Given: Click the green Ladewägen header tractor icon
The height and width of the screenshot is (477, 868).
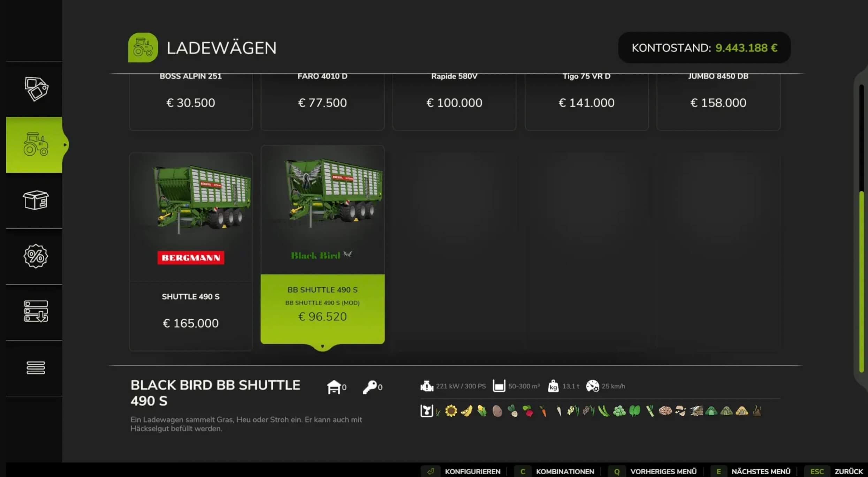Looking at the screenshot, I should click(143, 47).
